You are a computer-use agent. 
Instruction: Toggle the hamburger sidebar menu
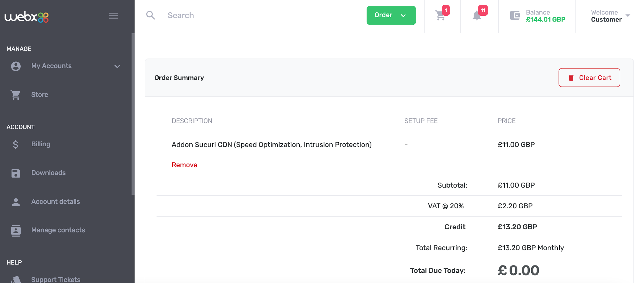pos(113,16)
